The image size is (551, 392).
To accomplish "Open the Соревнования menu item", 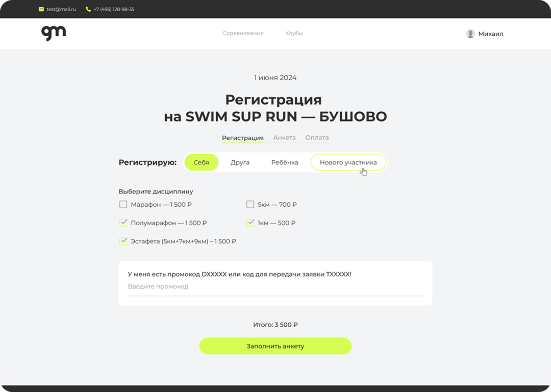I will 243,33.
